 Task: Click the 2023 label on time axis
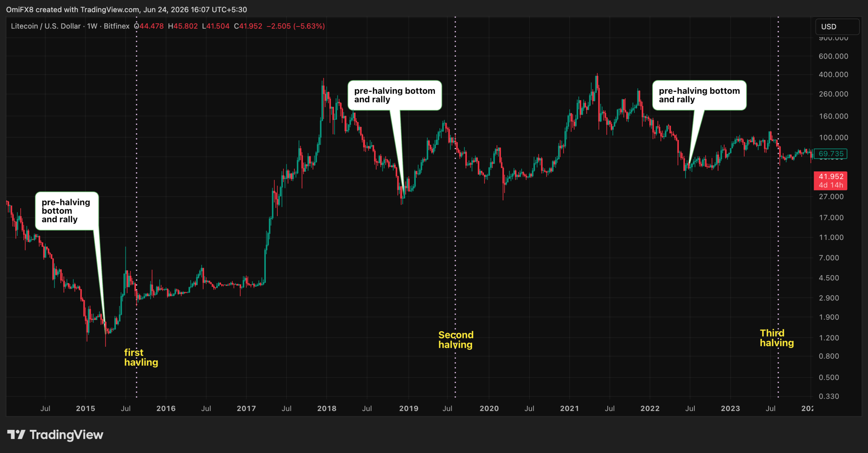730,409
